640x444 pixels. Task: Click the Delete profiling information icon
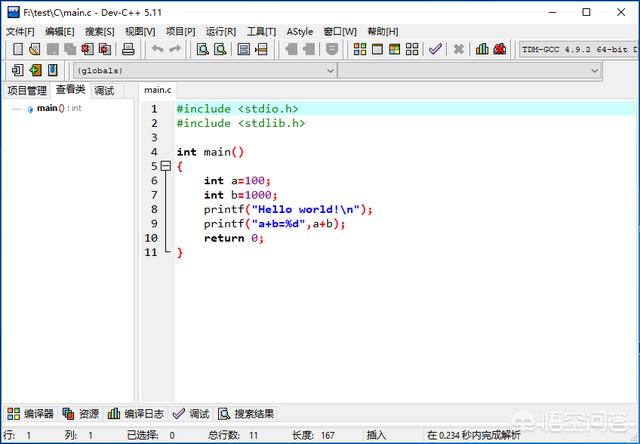click(x=500, y=49)
